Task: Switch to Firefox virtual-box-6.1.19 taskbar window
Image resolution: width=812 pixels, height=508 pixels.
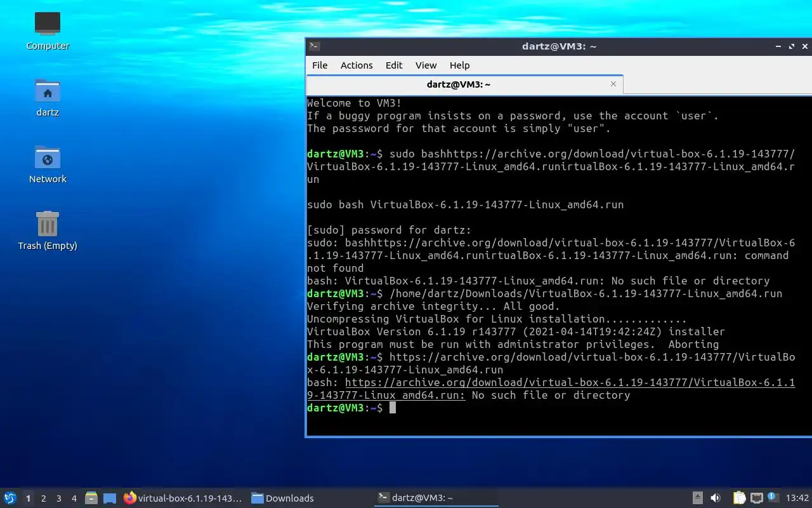Action: click(x=183, y=498)
